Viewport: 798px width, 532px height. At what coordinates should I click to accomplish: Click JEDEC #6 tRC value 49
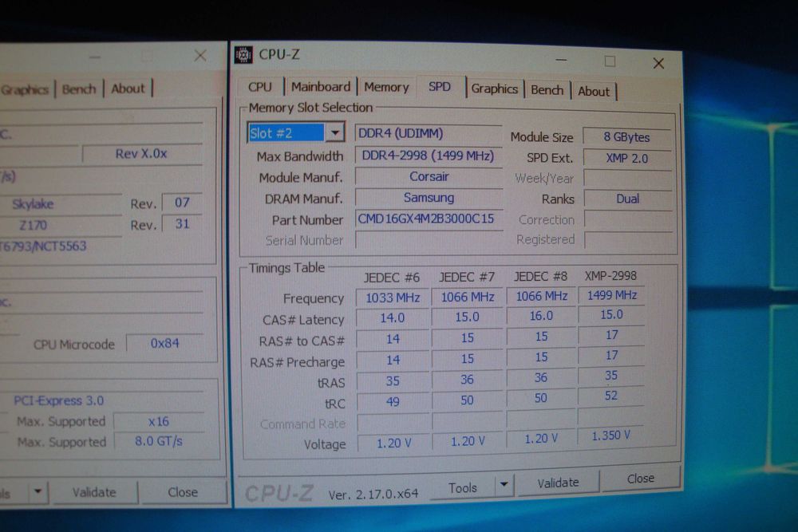(393, 402)
